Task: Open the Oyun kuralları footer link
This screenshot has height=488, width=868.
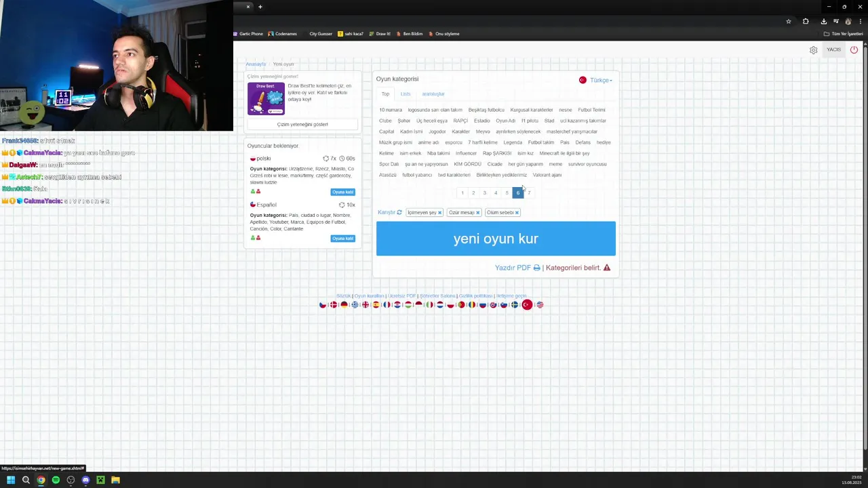Action: click(370, 296)
